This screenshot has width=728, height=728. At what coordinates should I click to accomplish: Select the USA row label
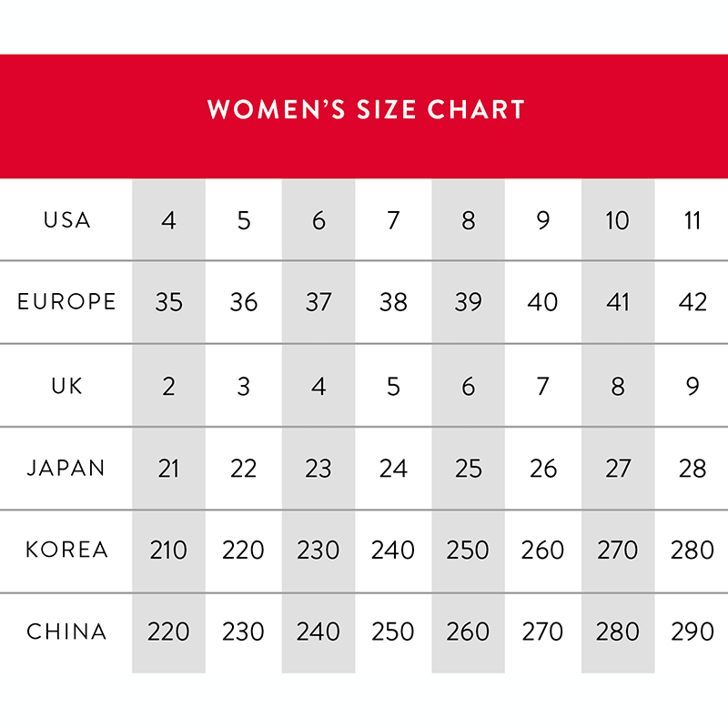click(x=66, y=220)
